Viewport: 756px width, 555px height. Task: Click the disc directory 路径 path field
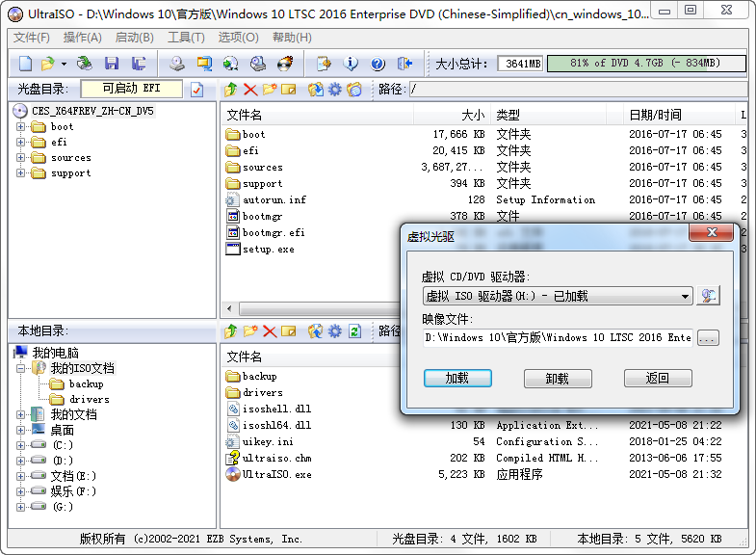point(578,90)
